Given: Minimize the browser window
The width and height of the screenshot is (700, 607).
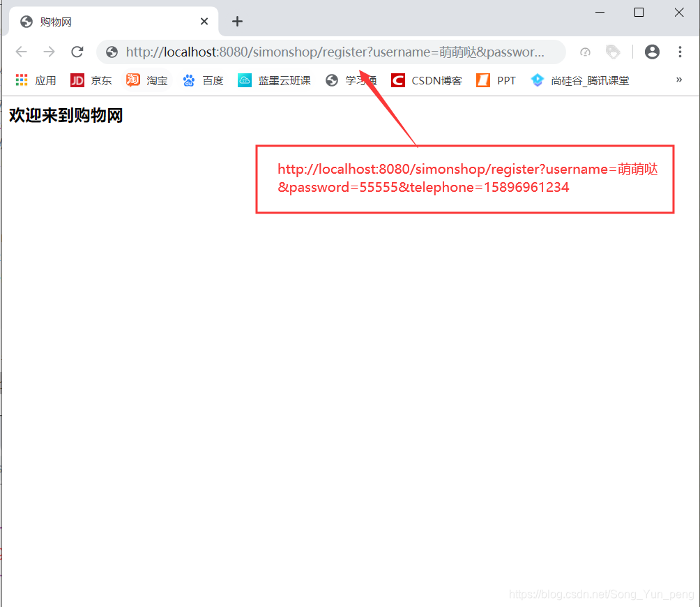Looking at the screenshot, I should (600, 13).
